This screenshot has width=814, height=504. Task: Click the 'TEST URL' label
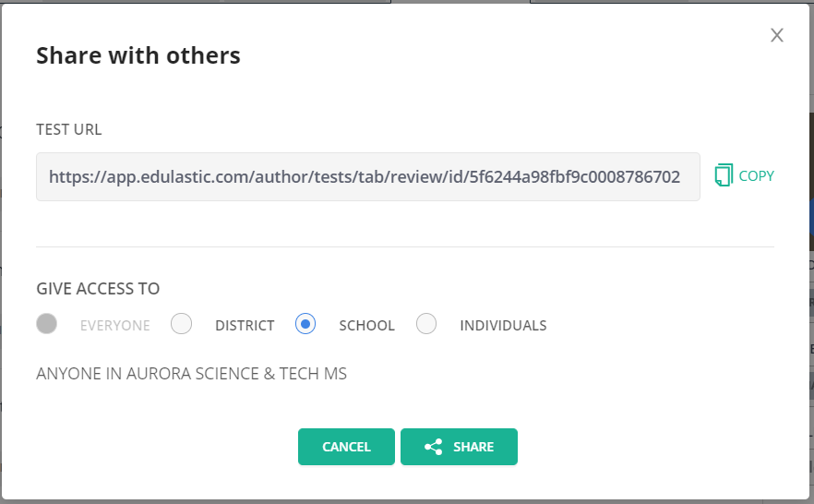[x=69, y=129]
